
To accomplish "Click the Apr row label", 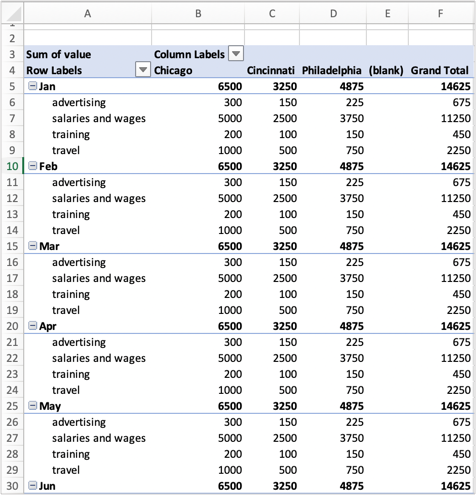I will pos(48,326).
